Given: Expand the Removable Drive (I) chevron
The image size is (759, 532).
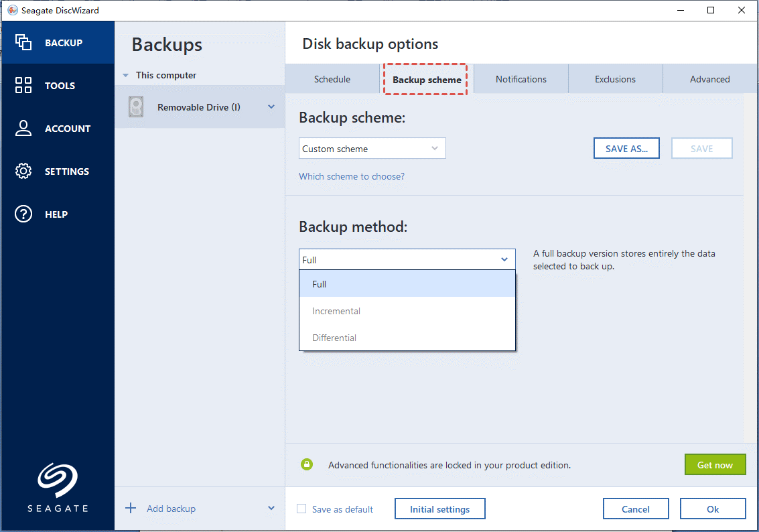Looking at the screenshot, I should 271,107.
